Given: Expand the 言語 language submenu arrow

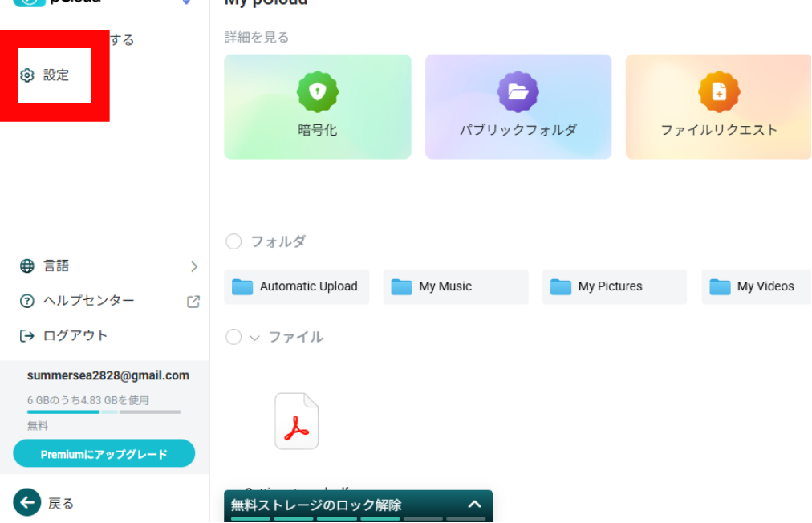Looking at the screenshot, I should coord(193,266).
